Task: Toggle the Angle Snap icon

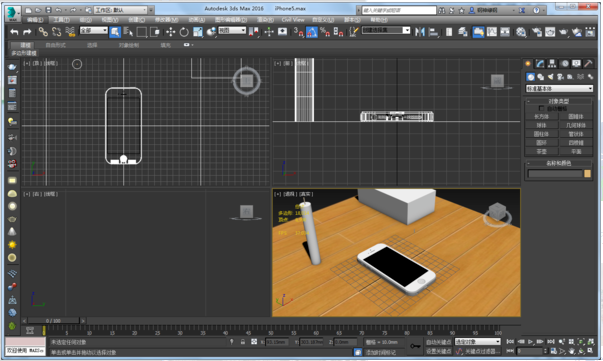Action: tap(312, 32)
